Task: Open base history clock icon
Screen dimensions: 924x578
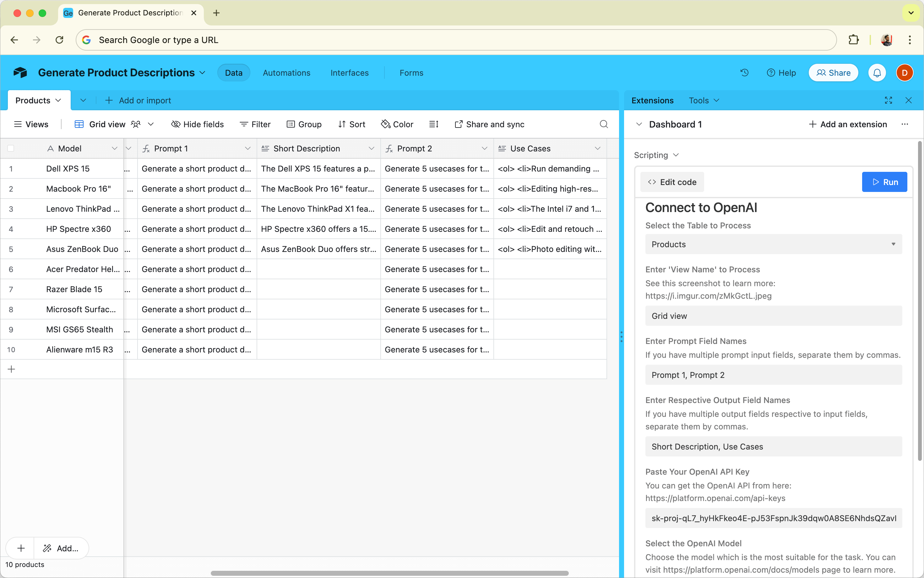Action: click(744, 73)
